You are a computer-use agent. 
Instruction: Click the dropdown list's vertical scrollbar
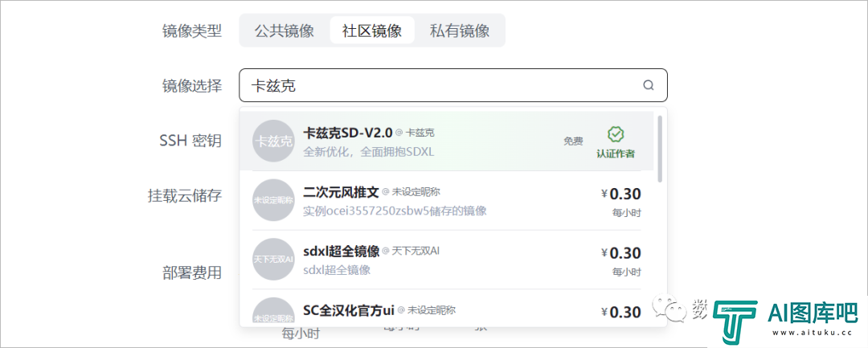pyautogui.click(x=659, y=148)
